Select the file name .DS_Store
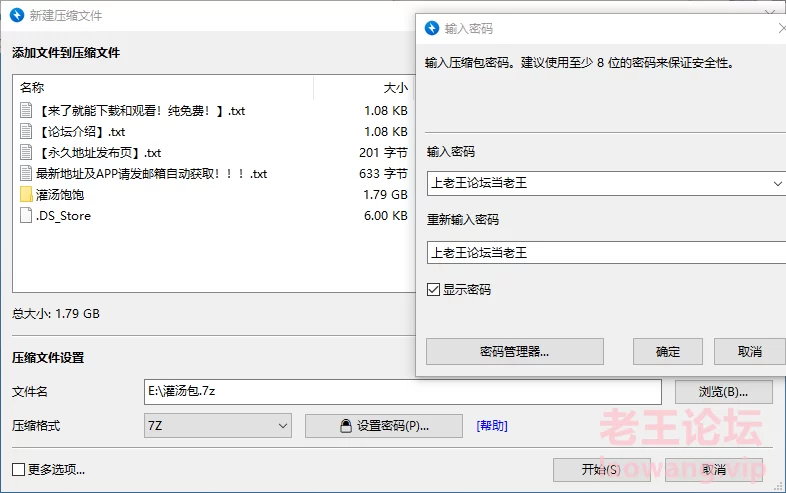786x493 pixels. pos(63,216)
